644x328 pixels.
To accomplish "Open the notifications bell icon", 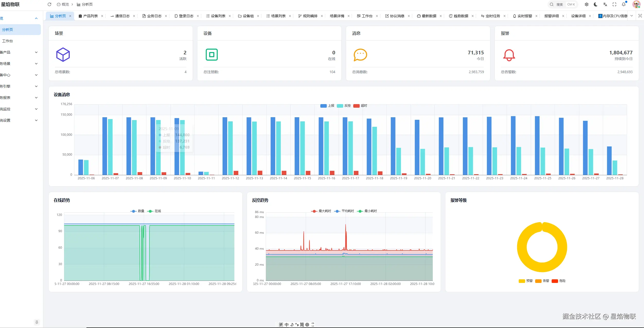I will pos(624,4).
